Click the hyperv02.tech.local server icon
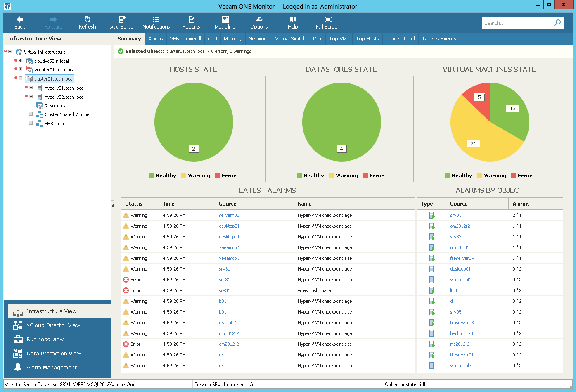The image size is (576, 392). click(x=40, y=97)
